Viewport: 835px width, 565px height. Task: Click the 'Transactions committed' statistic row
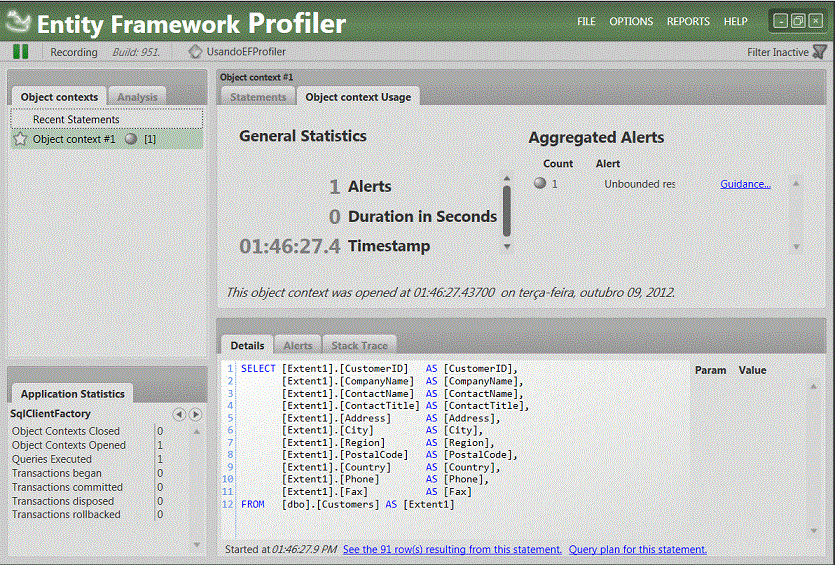click(87, 487)
